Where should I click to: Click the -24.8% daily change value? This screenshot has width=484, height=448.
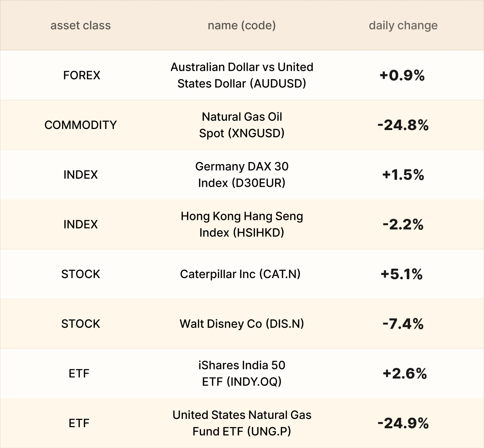(x=403, y=125)
